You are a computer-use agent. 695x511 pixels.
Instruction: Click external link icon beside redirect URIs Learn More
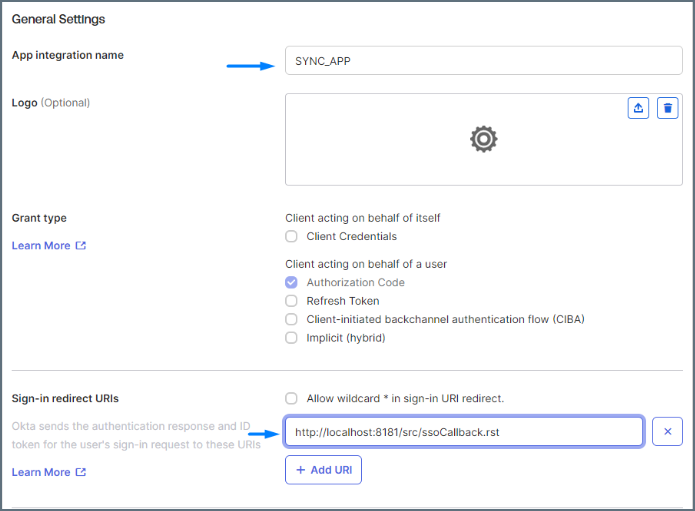click(x=81, y=472)
